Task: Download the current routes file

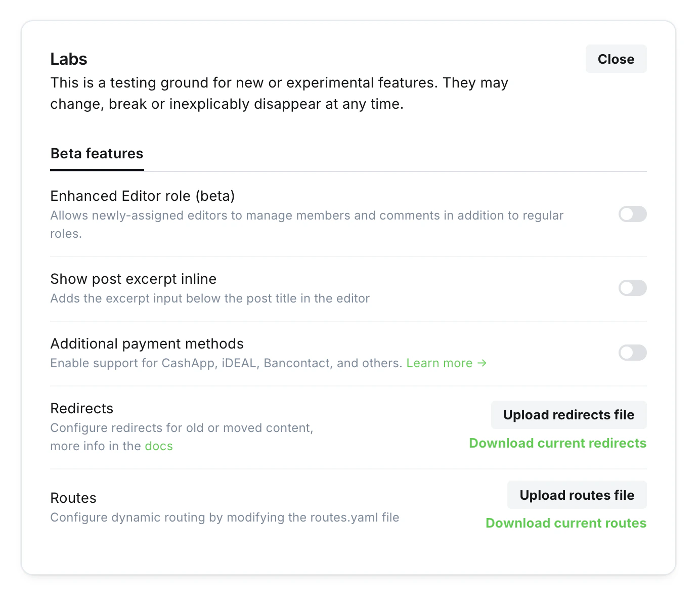Action: click(x=565, y=523)
